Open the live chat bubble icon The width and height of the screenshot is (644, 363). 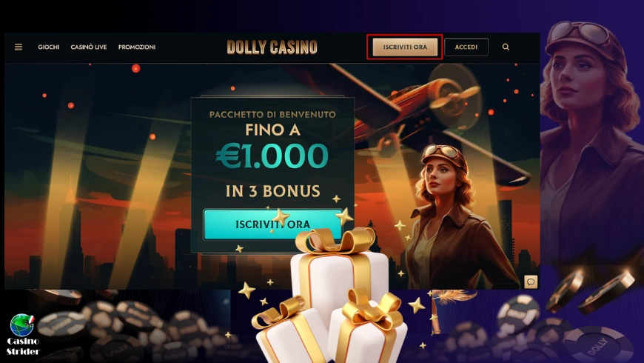(x=531, y=282)
